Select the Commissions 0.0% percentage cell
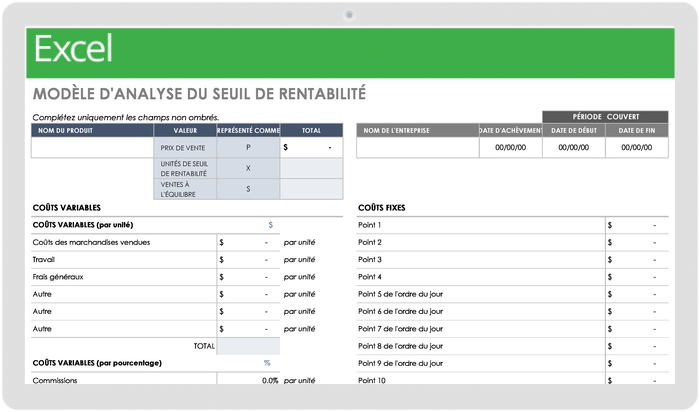 coord(247,381)
